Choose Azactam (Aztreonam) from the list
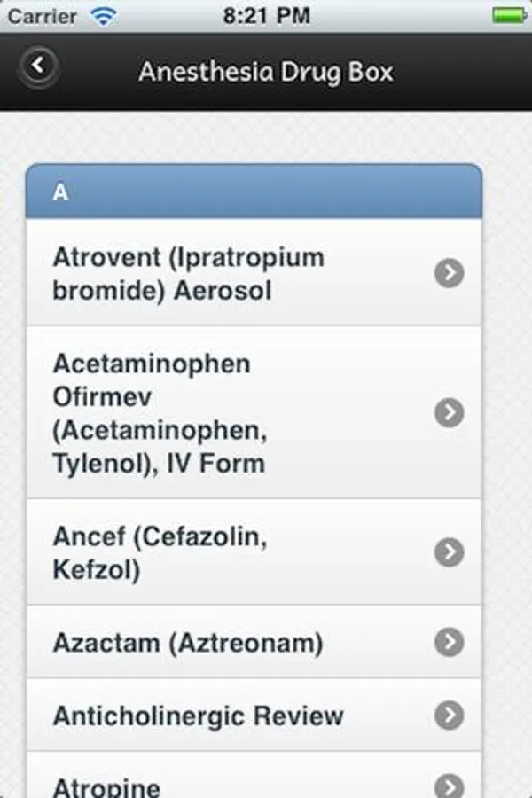 coord(187,642)
